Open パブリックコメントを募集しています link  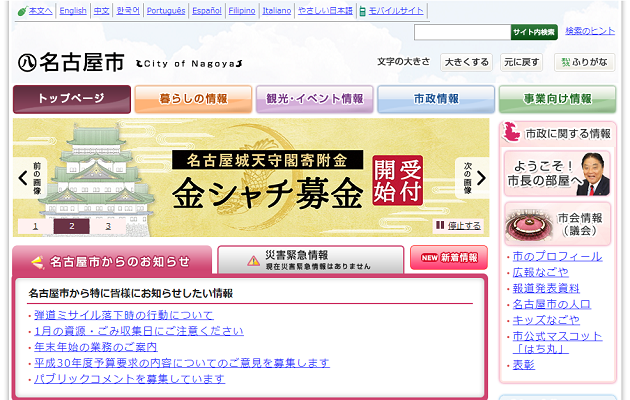click(129, 379)
